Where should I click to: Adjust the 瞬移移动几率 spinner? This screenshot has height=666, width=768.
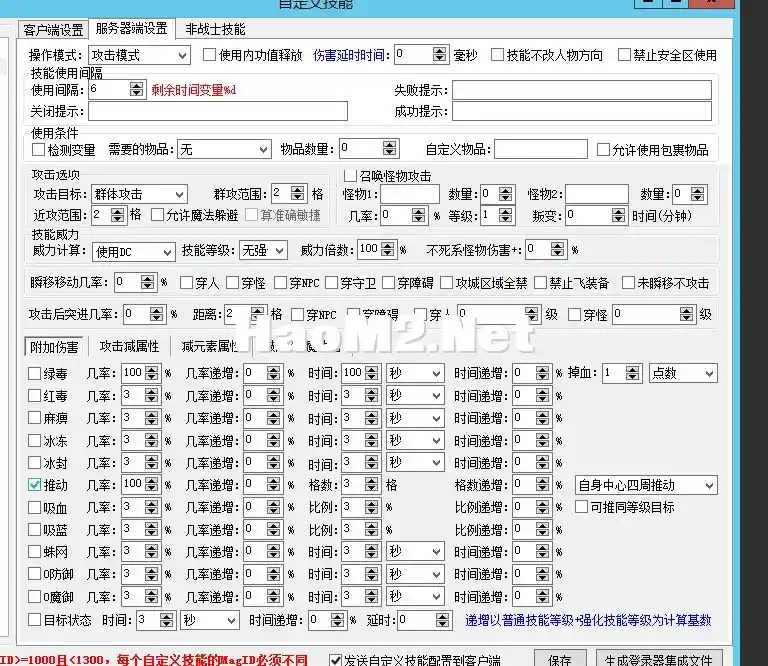point(147,282)
